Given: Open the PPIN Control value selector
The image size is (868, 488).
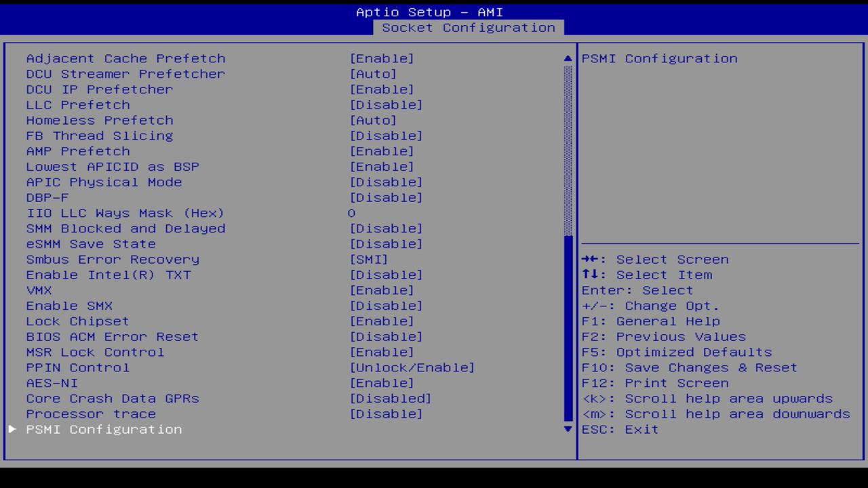Looking at the screenshot, I should [411, 367].
